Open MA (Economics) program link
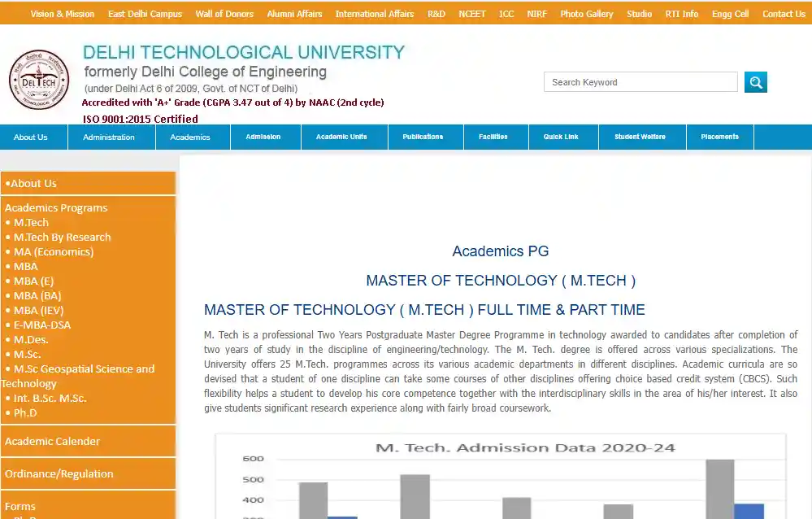The height and width of the screenshot is (519, 812). (x=54, y=252)
